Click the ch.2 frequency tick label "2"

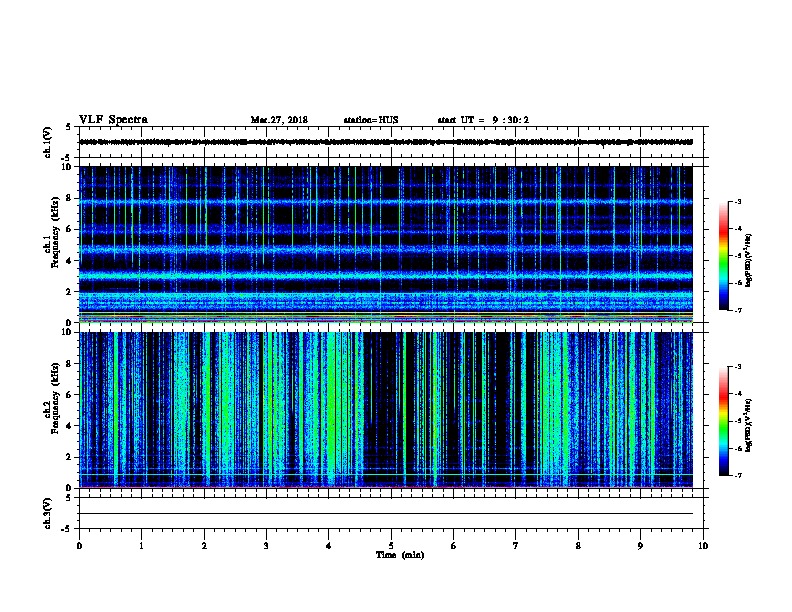69,457
